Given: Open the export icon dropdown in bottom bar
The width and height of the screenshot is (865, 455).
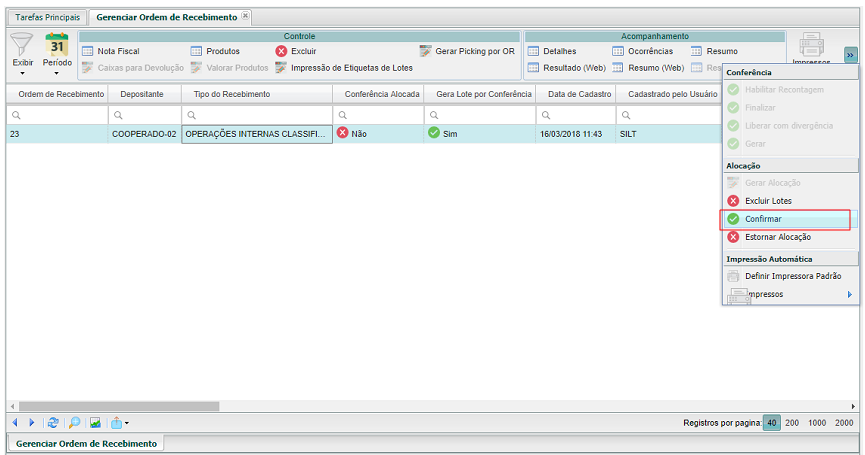Looking at the screenshot, I should click(120, 423).
